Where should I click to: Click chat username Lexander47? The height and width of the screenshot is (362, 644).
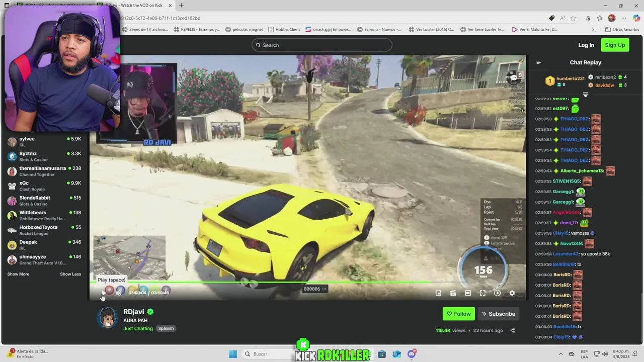pos(566,254)
